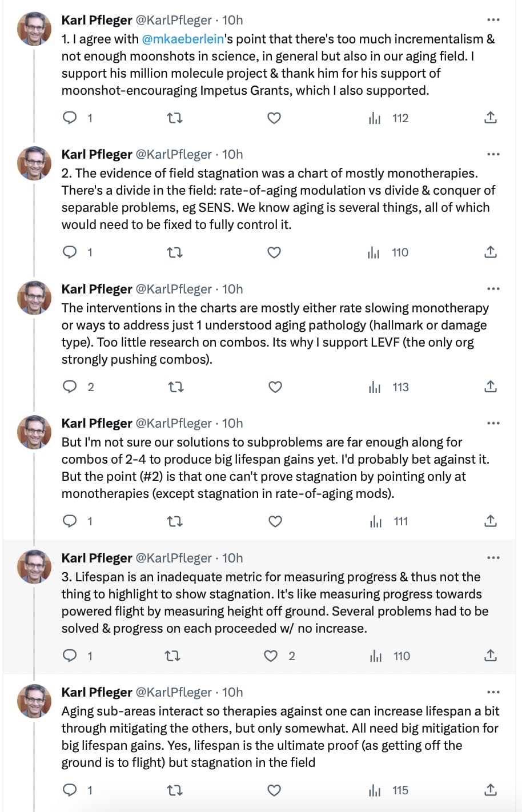Reply to the tweet about million molecule project
This screenshot has width=522, height=812.
(x=70, y=118)
